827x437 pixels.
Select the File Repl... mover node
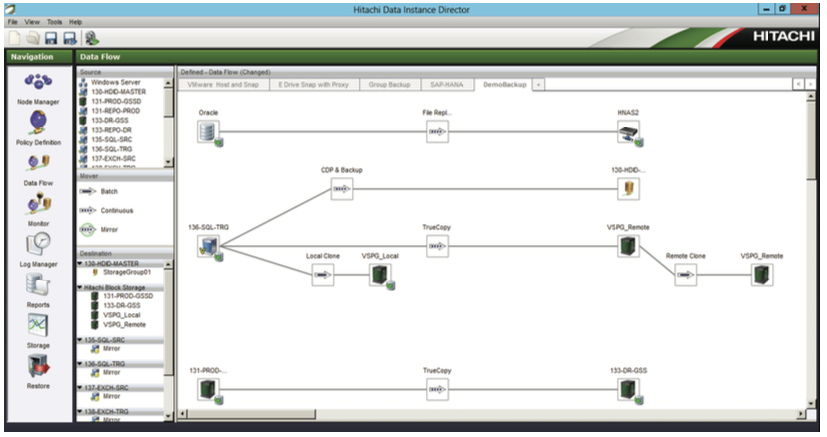437,132
